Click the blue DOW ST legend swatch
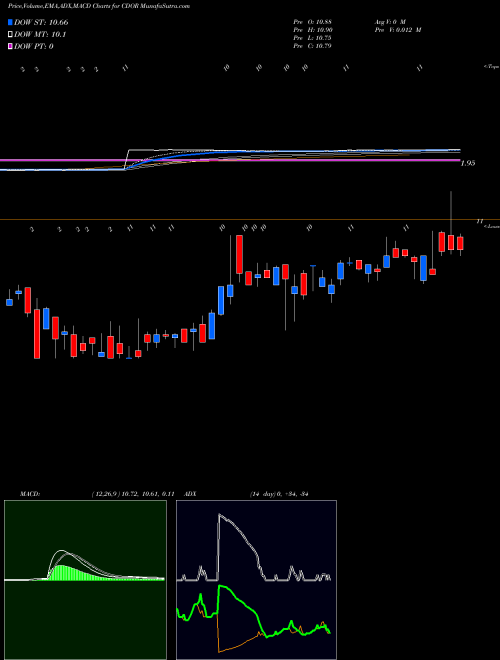This screenshot has width=500, height=660. 10,22
